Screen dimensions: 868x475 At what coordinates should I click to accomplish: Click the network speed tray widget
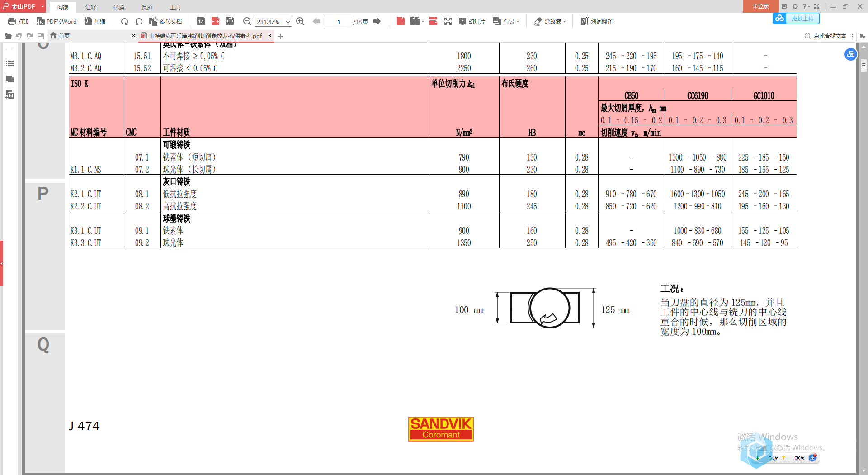click(786, 458)
